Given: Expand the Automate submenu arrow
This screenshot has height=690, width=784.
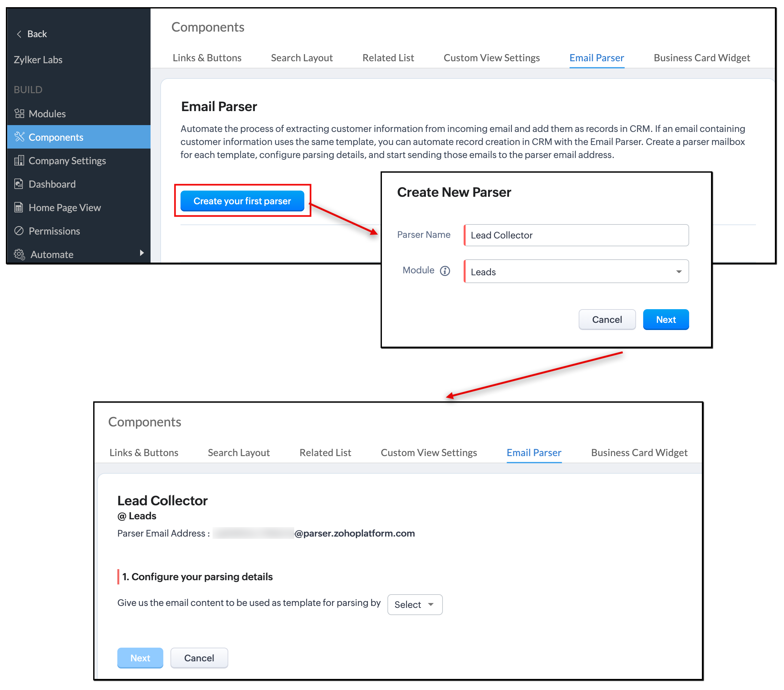Looking at the screenshot, I should (142, 253).
